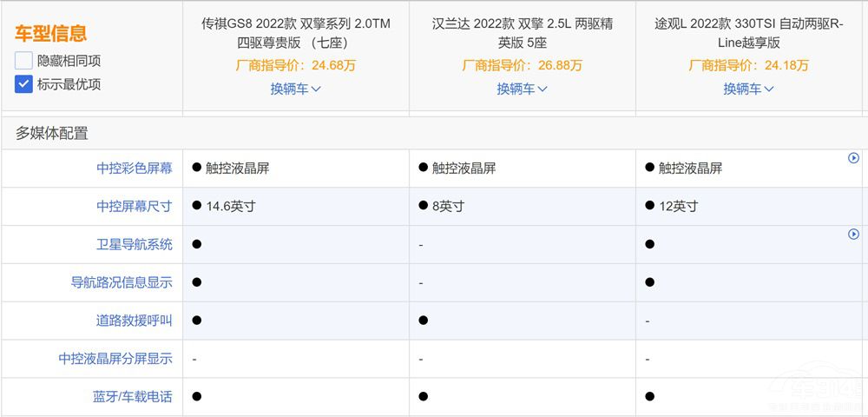Click the 中控液晶屏分屏显示 parameter label

[115, 359]
